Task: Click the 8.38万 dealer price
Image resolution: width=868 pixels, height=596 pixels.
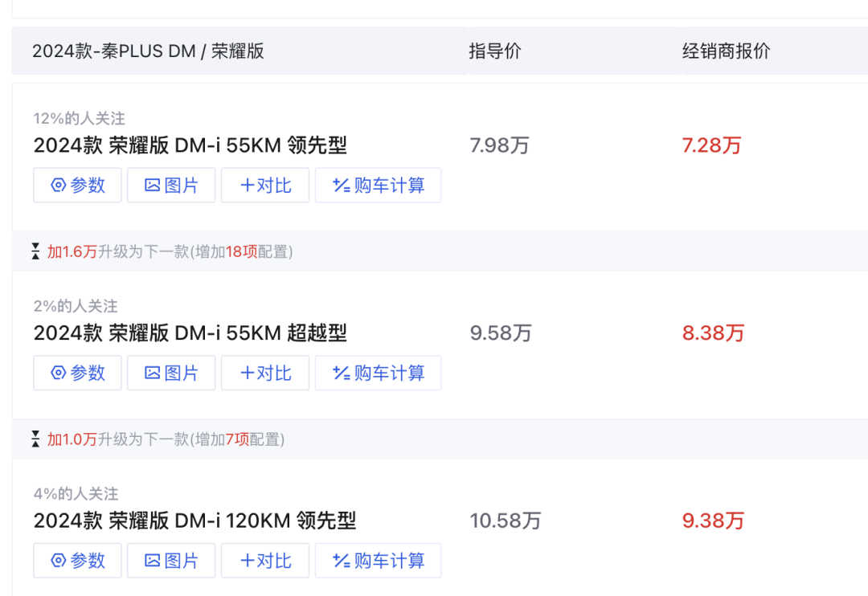Action: coord(713,333)
